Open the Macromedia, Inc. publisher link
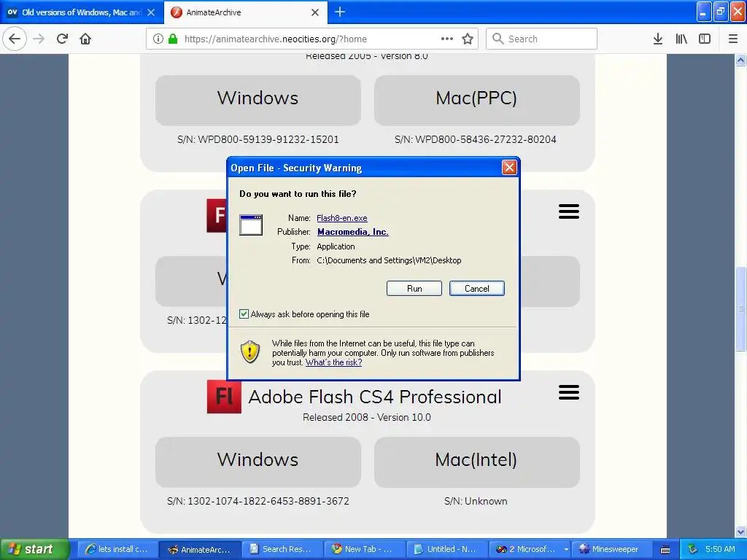 pos(352,232)
